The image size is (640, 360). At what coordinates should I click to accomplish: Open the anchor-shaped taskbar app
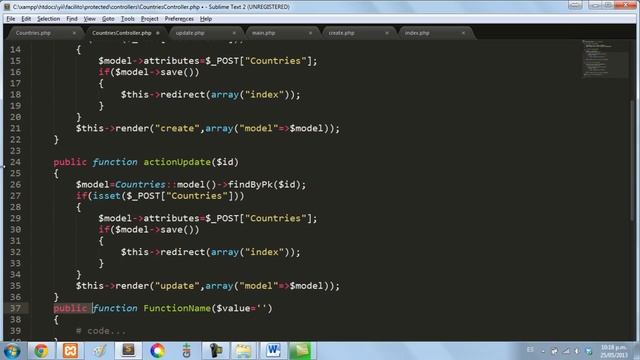tap(187, 351)
